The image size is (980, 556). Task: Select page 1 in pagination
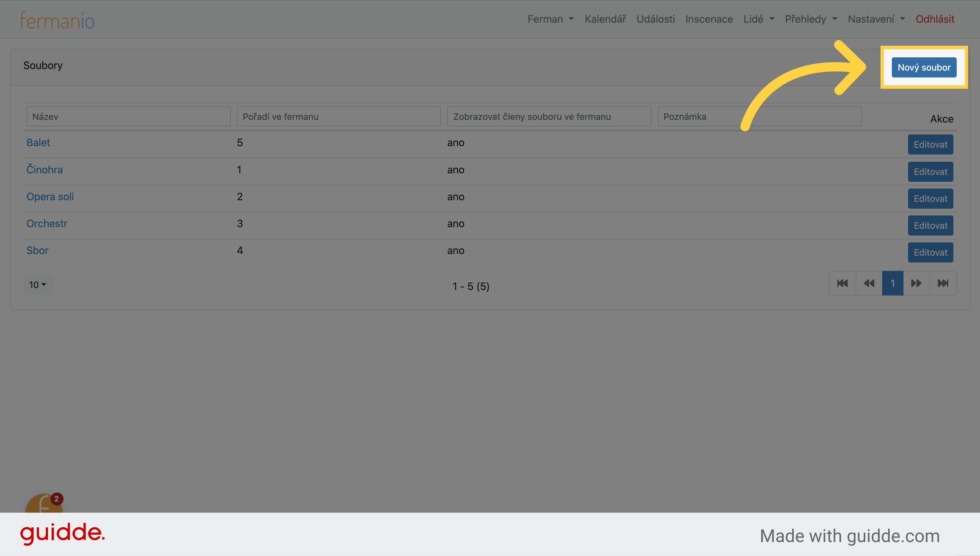pos(892,283)
